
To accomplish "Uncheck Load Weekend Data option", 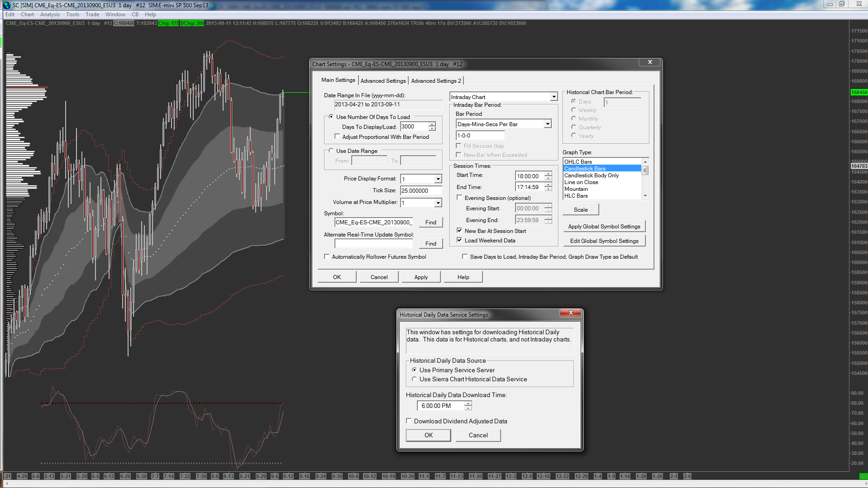I will tap(459, 240).
